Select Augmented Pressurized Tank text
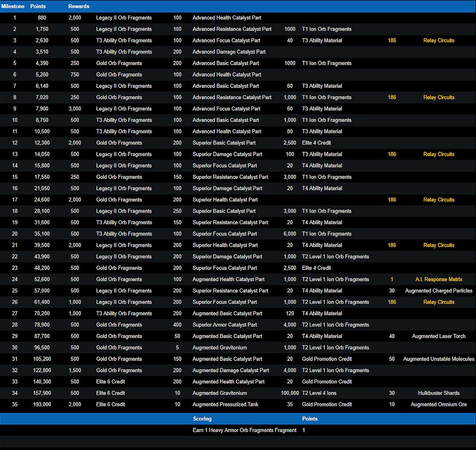The height and width of the screenshot is (450, 476). [225, 404]
